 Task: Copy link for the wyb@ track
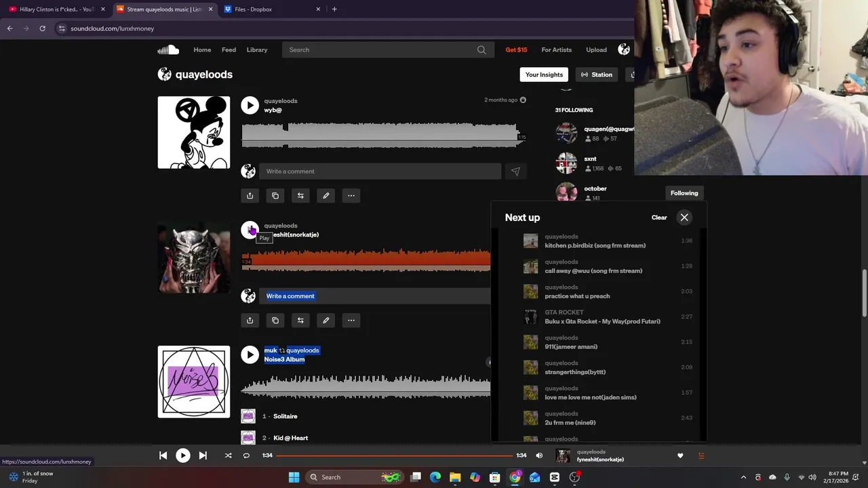[275, 196]
